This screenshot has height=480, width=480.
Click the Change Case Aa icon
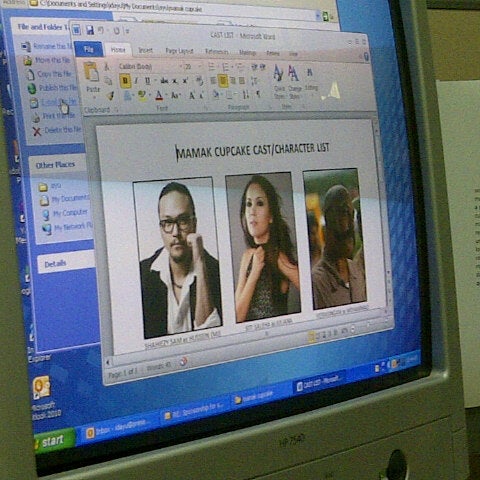click(175, 96)
